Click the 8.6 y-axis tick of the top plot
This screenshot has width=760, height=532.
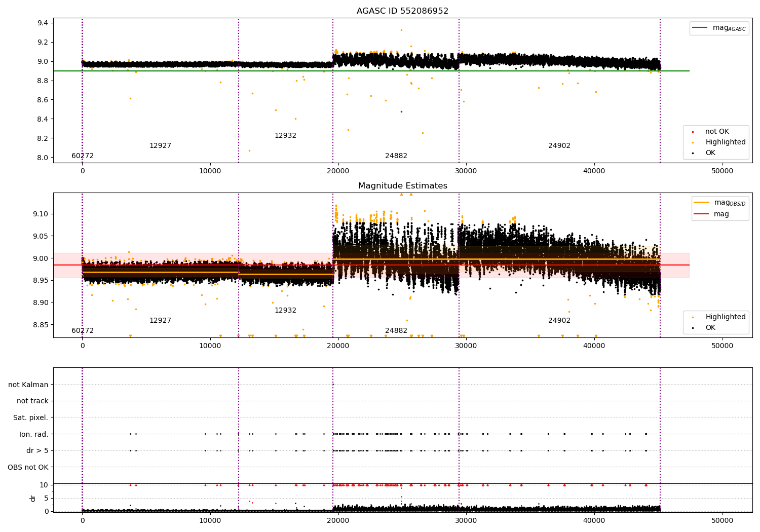(x=43, y=100)
